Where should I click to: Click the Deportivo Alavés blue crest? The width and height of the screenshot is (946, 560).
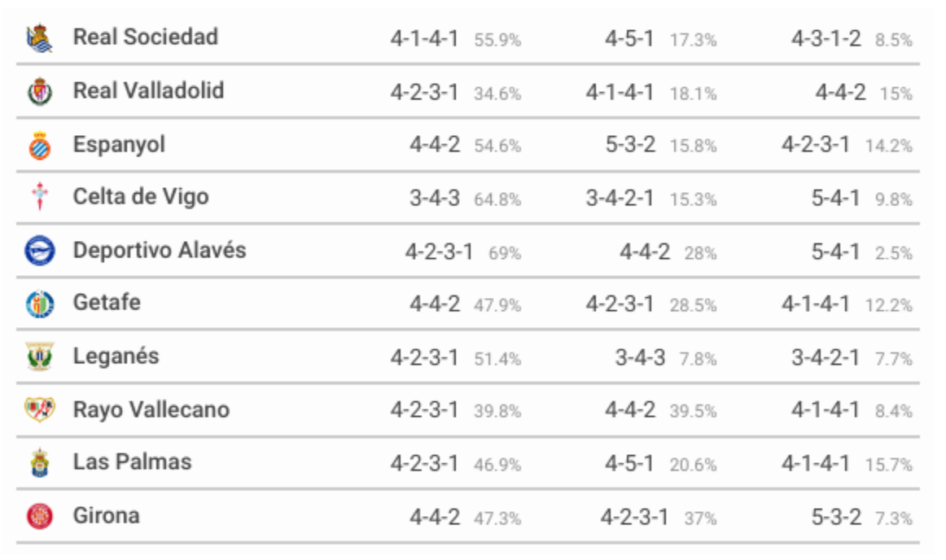pos(40,251)
